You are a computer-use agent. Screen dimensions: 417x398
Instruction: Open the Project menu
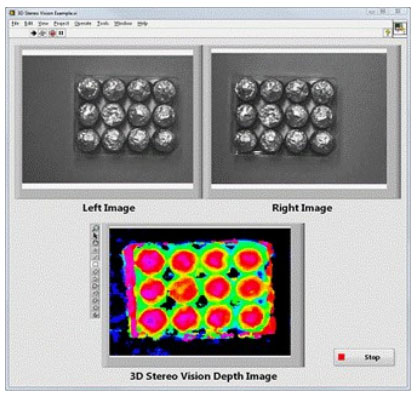tap(61, 23)
